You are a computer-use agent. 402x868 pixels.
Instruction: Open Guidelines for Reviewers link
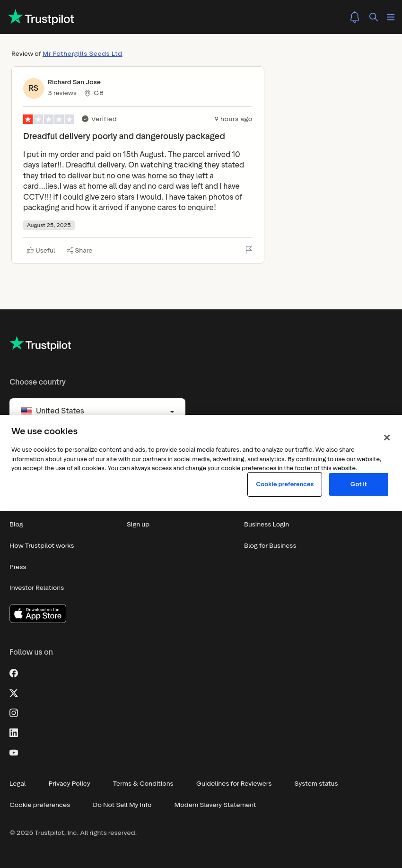coord(234,783)
